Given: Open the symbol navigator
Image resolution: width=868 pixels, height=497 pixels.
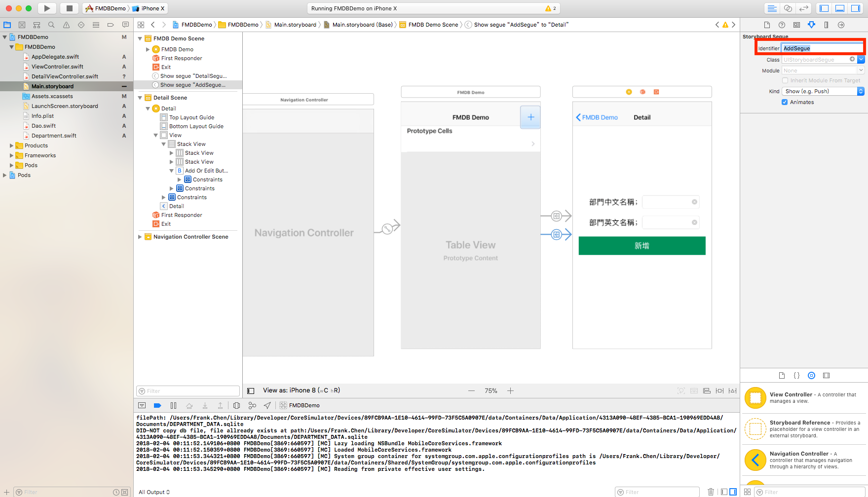Looking at the screenshot, I should click(x=37, y=25).
